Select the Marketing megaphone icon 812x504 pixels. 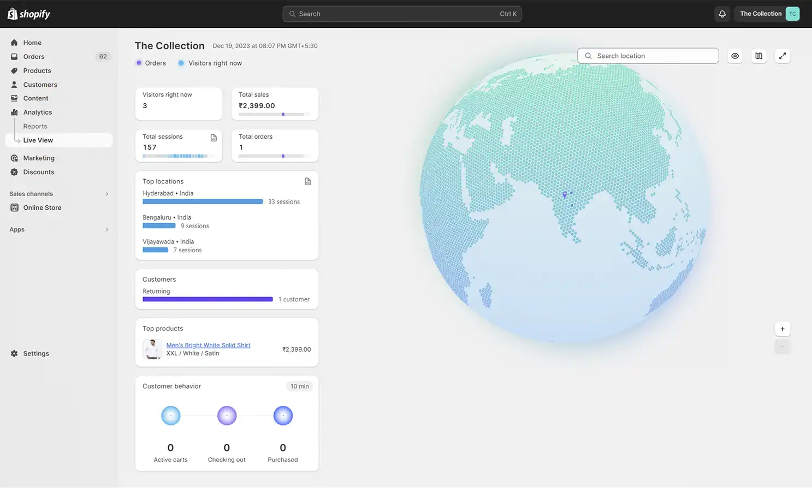click(x=14, y=158)
